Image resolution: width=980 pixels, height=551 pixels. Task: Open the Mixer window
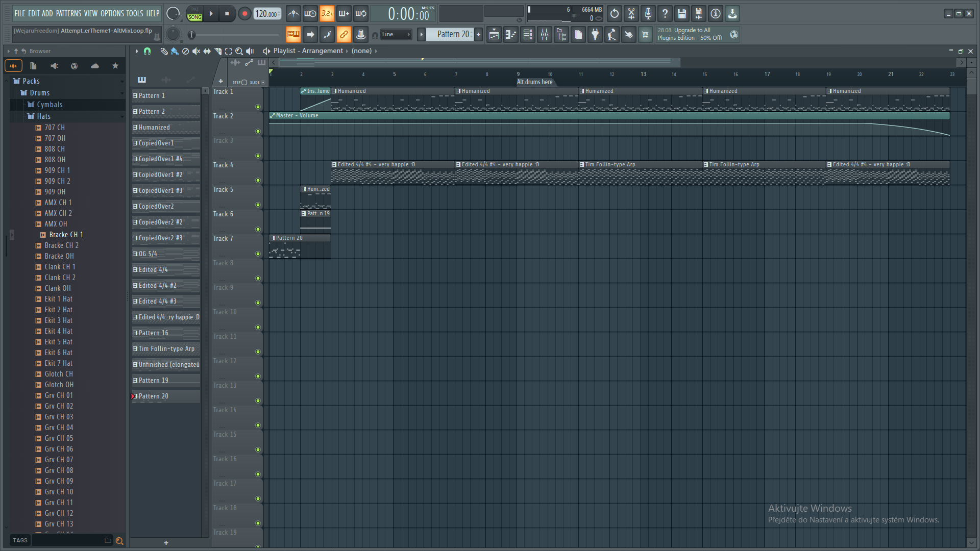(x=545, y=35)
